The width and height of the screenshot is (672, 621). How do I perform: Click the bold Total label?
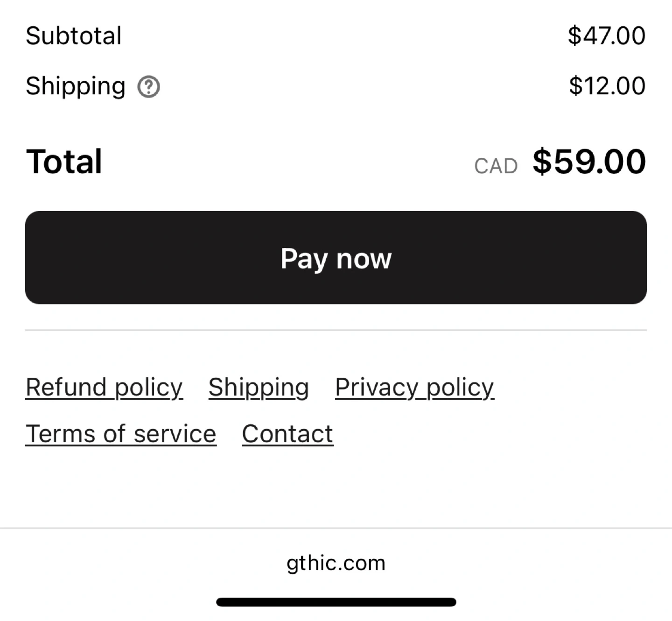64,162
